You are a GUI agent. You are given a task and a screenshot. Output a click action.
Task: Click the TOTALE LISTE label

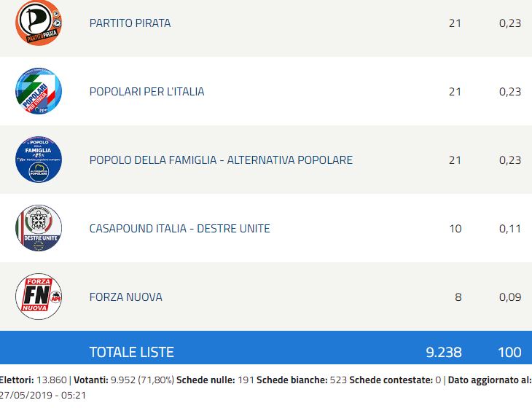(132, 352)
